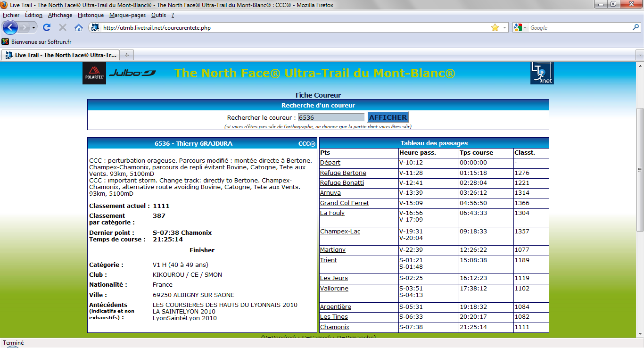Open the Refuge Bonatti link
644x348 pixels.
[x=342, y=183]
